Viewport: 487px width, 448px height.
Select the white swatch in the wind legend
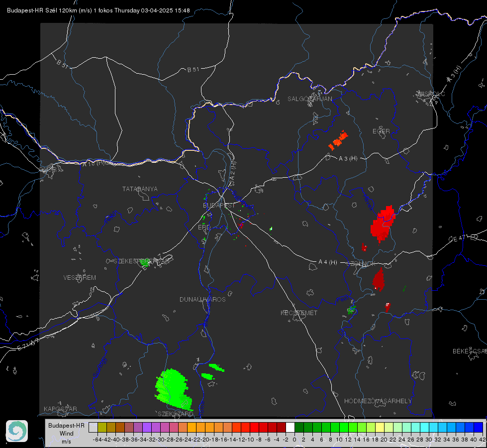pos(290,427)
